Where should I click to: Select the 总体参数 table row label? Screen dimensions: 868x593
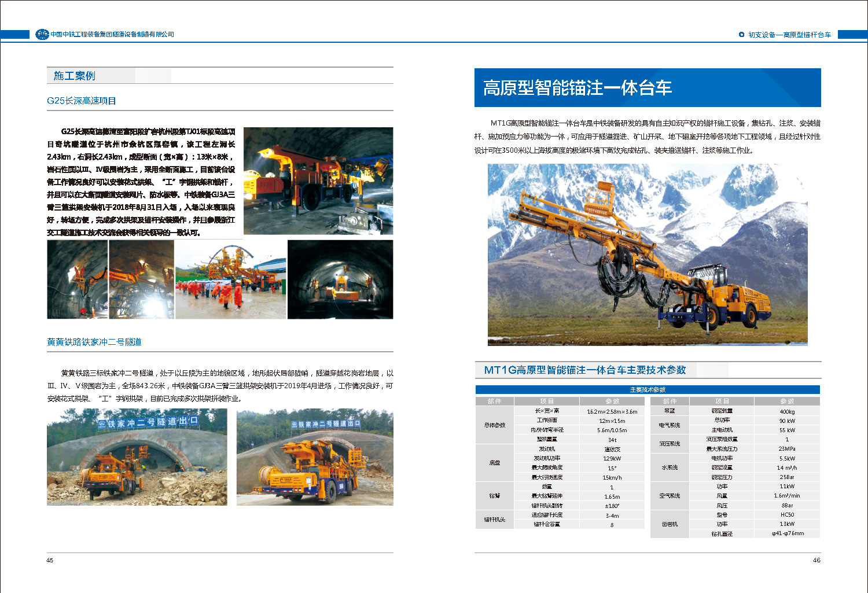494,425
